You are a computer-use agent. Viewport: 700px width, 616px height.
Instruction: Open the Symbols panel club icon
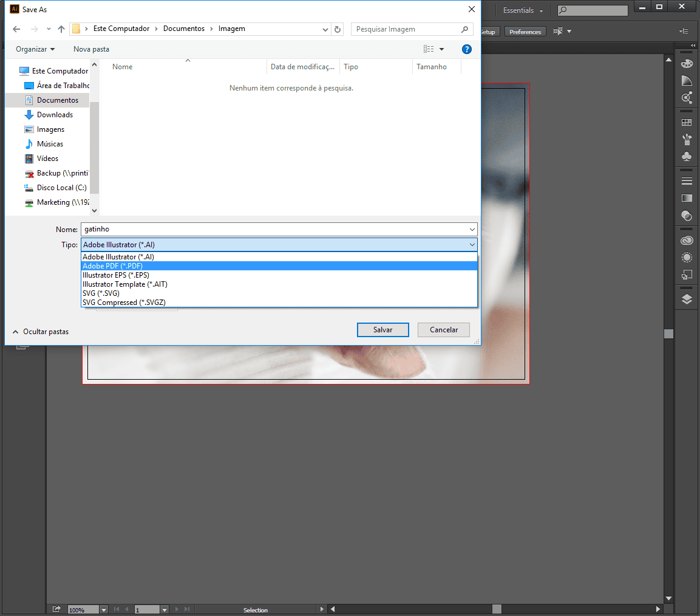(687, 156)
